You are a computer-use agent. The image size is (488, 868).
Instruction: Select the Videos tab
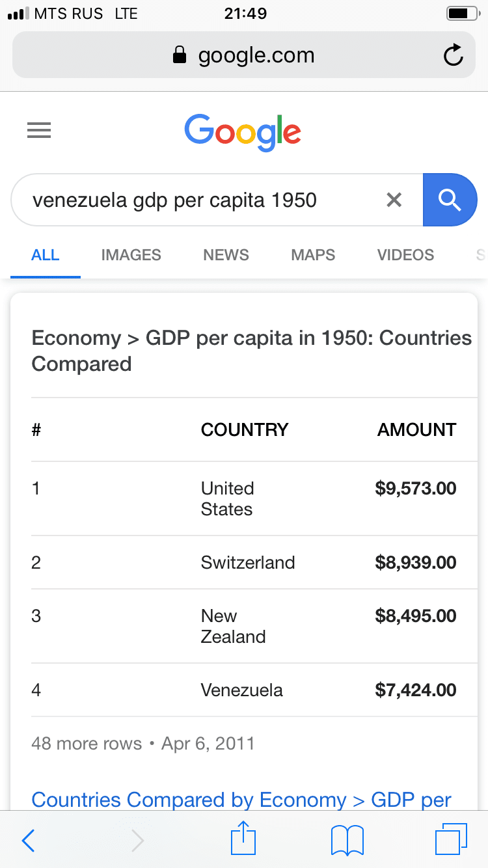405,255
